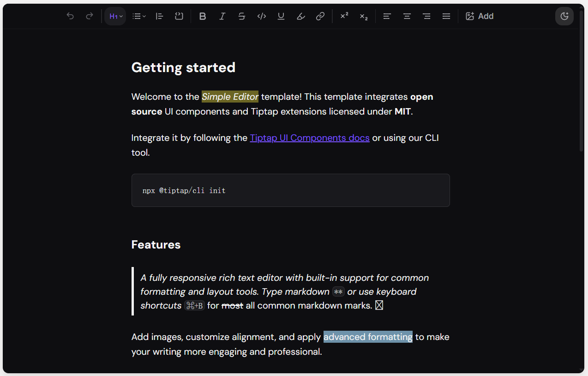588x376 pixels.
Task: Center align the text
Action: 407,16
